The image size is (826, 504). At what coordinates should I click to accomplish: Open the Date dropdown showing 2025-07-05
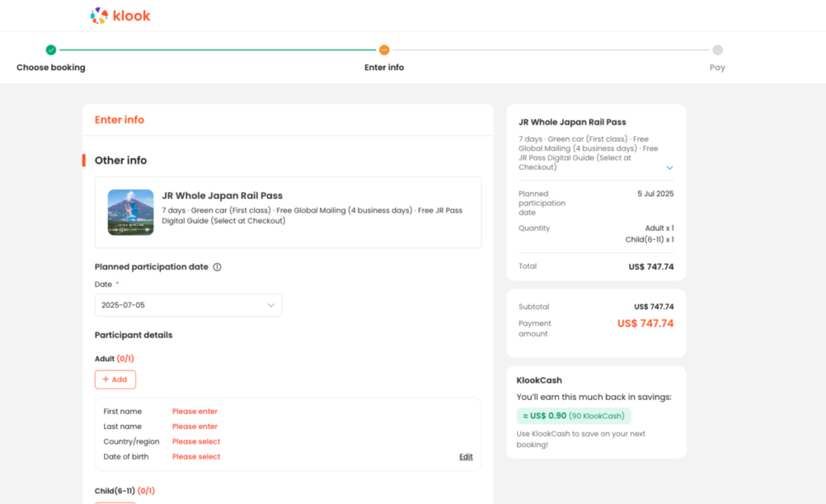[188, 305]
